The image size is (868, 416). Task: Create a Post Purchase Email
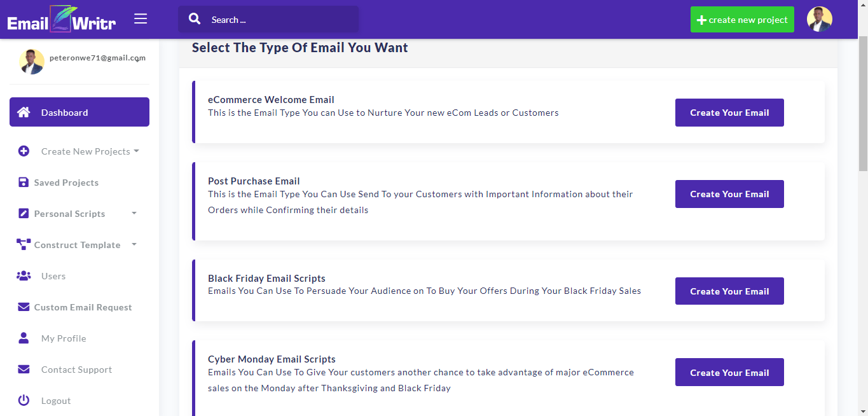729,194
